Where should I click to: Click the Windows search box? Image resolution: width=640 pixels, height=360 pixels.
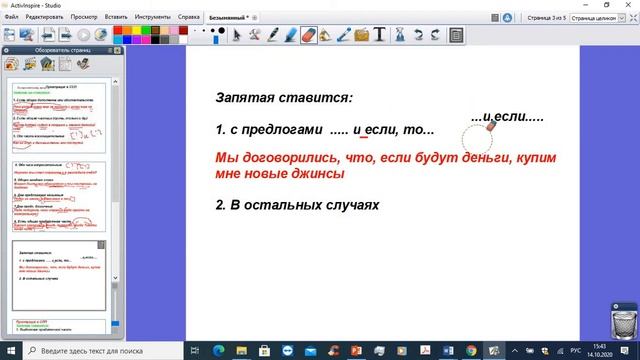(103, 351)
